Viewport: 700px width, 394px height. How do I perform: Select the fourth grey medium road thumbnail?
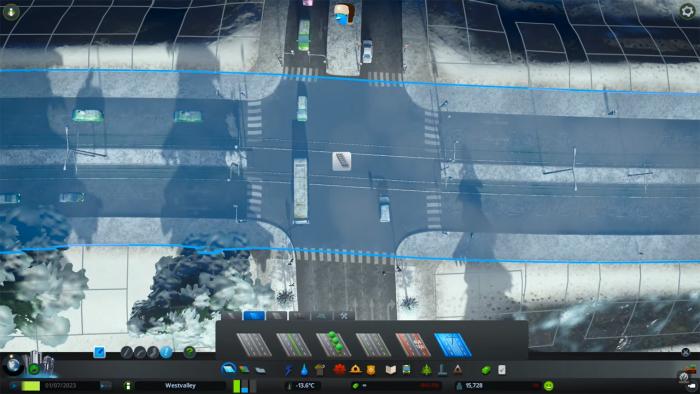(x=373, y=345)
